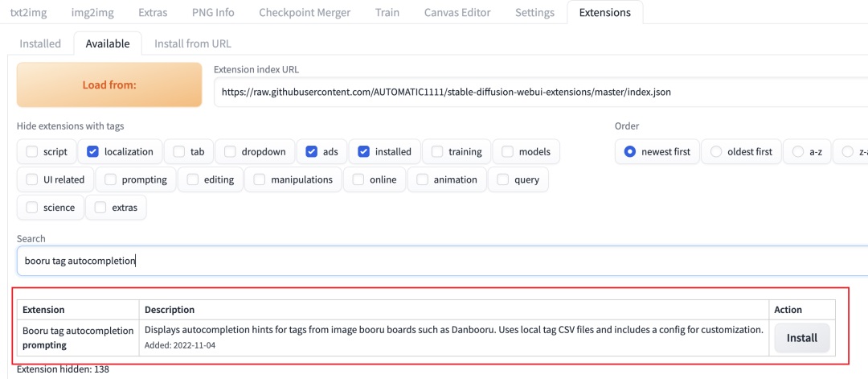Disable the installed tag filter
This screenshot has height=379, width=868.
point(364,151)
